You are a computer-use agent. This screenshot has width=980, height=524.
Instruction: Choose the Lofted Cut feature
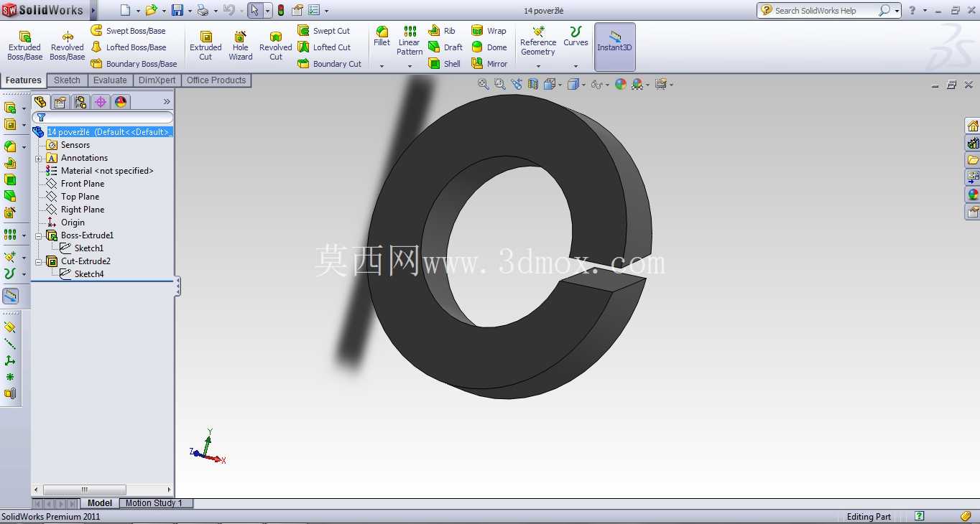pyautogui.click(x=324, y=47)
